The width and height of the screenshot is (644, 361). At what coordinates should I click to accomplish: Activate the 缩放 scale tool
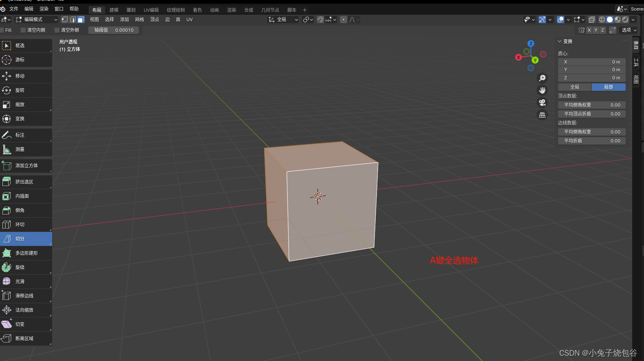pos(26,105)
